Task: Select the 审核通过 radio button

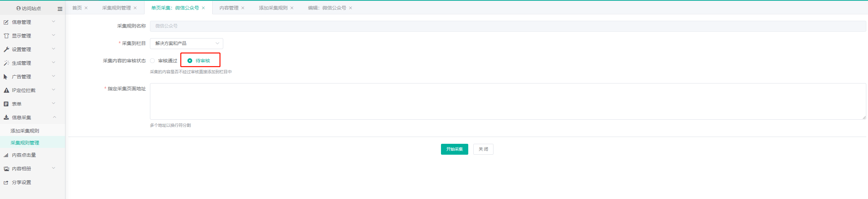Action: (x=152, y=61)
